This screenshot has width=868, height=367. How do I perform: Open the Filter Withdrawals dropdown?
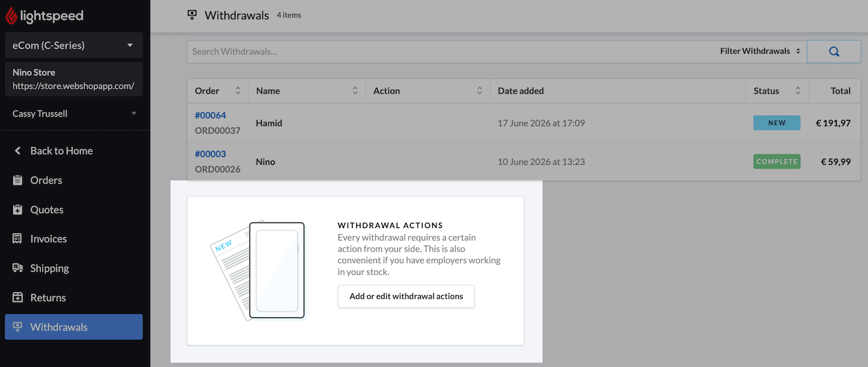760,51
